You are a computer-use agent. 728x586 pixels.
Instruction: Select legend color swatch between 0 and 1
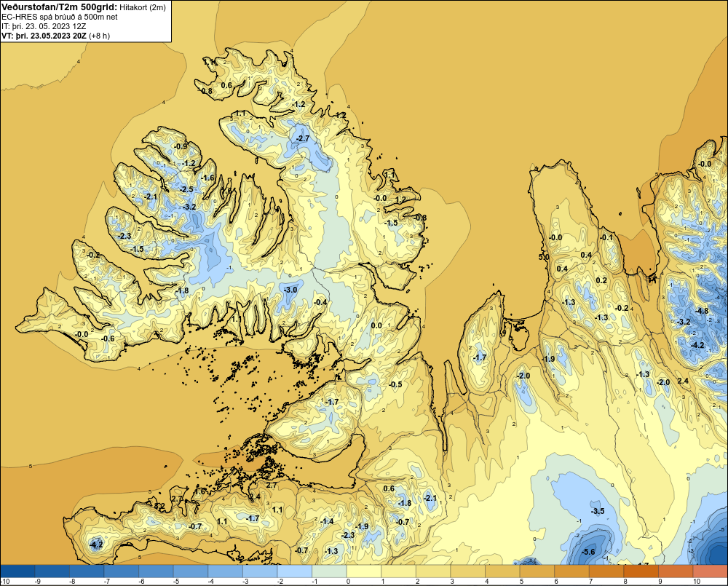pos(364,571)
